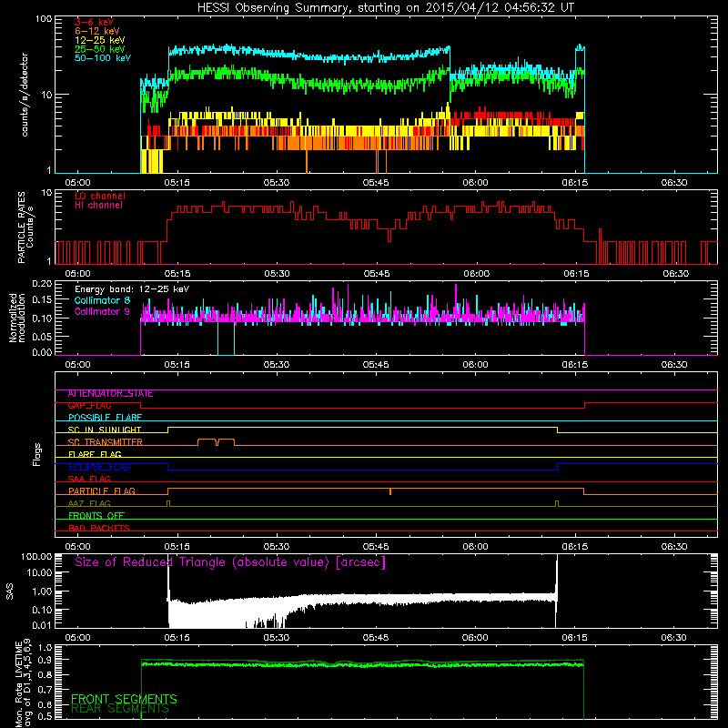Click the 05:30 tick under the SAS plot

point(277,638)
